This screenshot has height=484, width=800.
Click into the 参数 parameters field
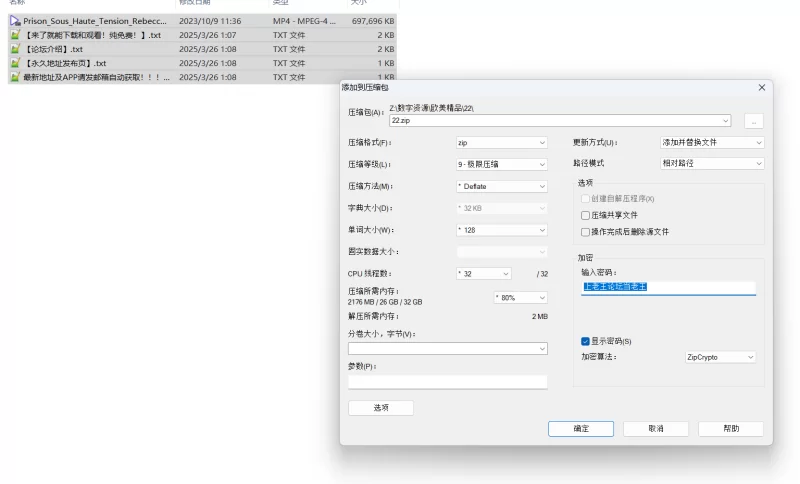tap(447, 382)
